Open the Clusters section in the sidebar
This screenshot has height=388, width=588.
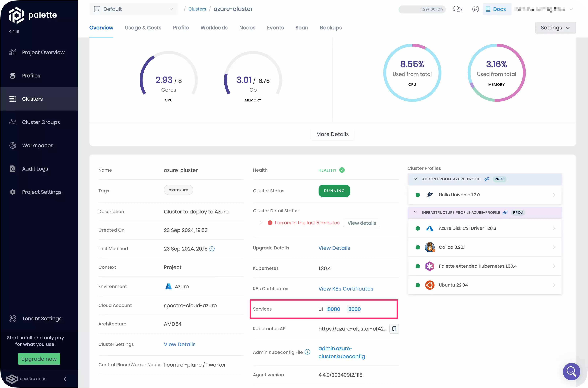click(x=32, y=99)
